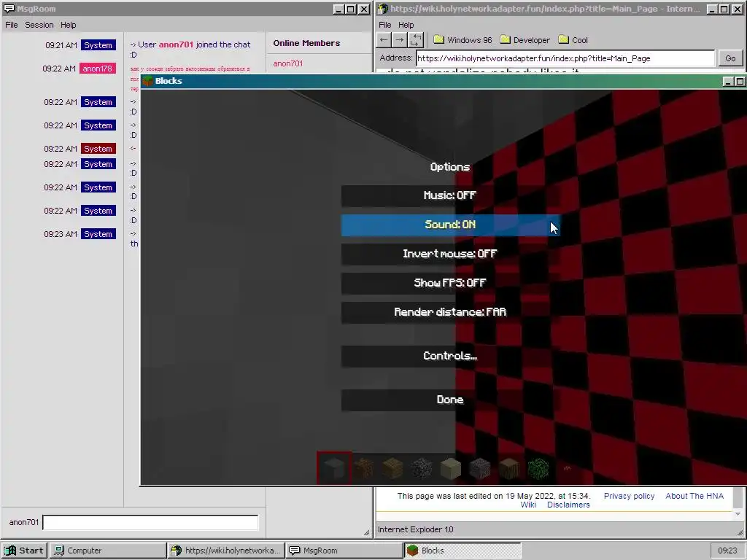Select the wood planks block in hotbar
Screen dimensions: 747x560
[392, 468]
